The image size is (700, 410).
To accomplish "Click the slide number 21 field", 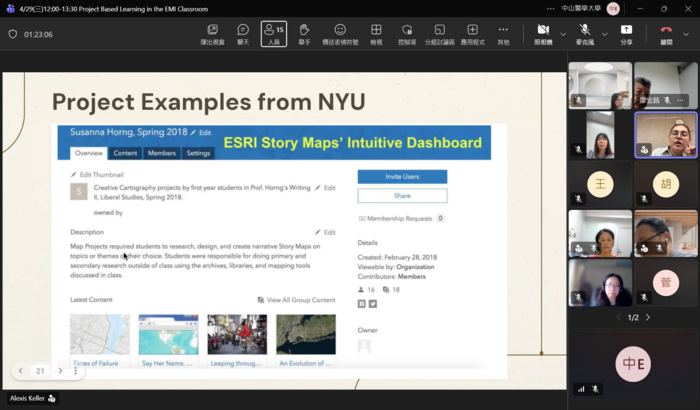I will coord(40,371).
